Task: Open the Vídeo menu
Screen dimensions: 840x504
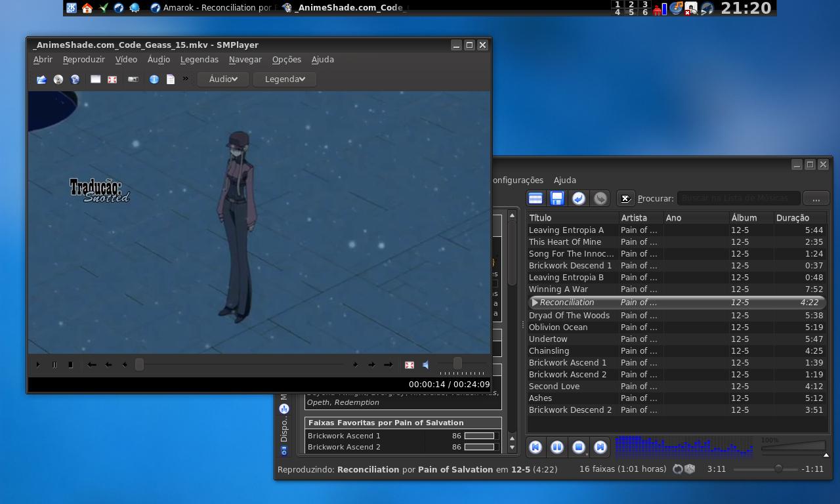Action: (126, 60)
